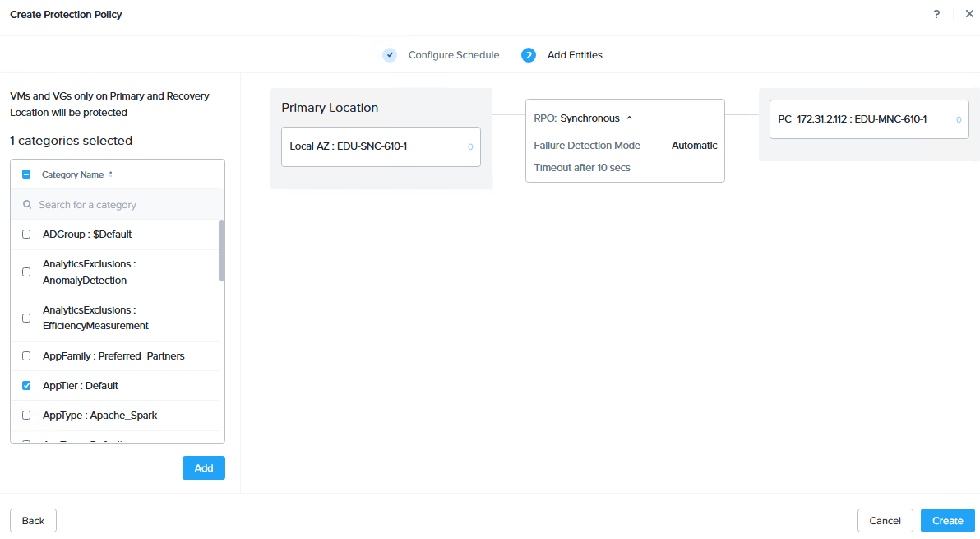Toggle the select-all Category Name checkbox

pos(26,174)
